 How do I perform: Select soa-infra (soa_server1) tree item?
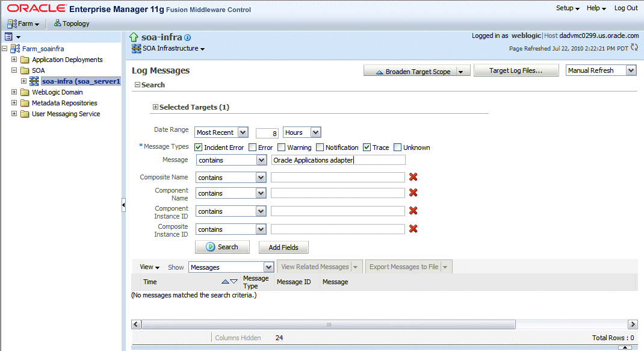81,81
